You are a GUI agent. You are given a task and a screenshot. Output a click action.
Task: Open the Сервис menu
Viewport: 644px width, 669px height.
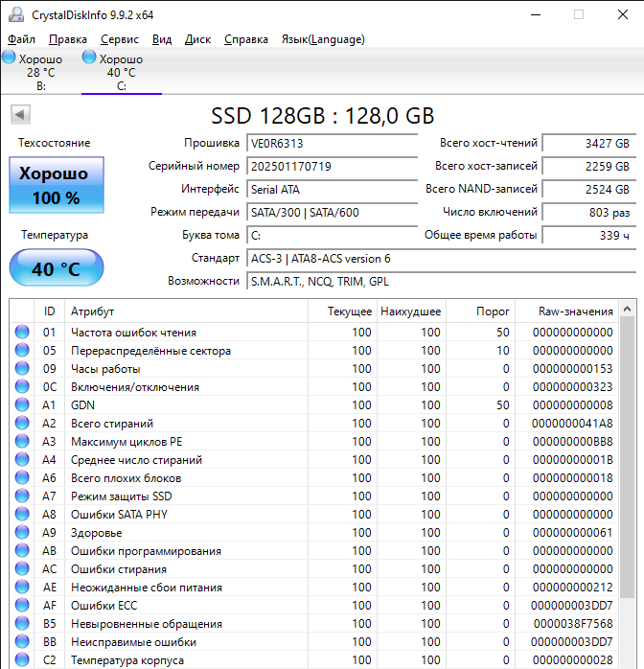point(120,39)
